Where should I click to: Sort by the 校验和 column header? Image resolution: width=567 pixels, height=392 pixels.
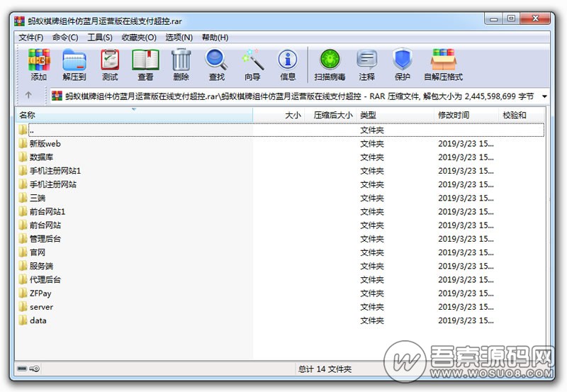(521, 115)
